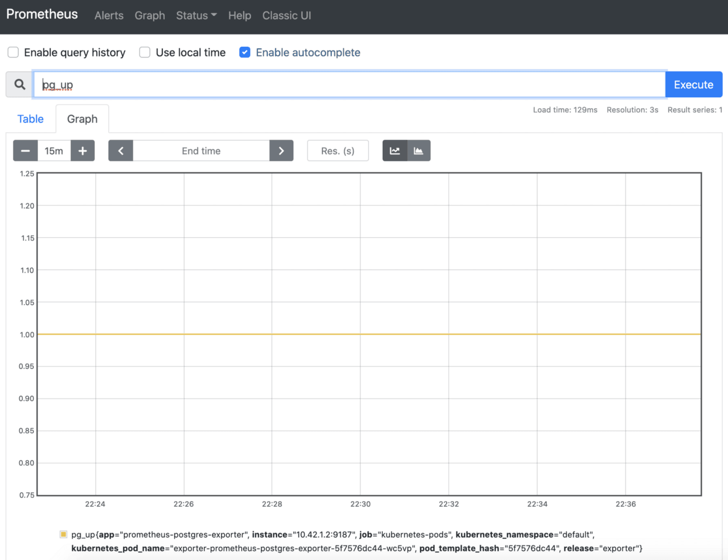Go to previous end time with left chevron
Image resolution: width=728 pixels, height=560 pixels.
tap(121, 151)
